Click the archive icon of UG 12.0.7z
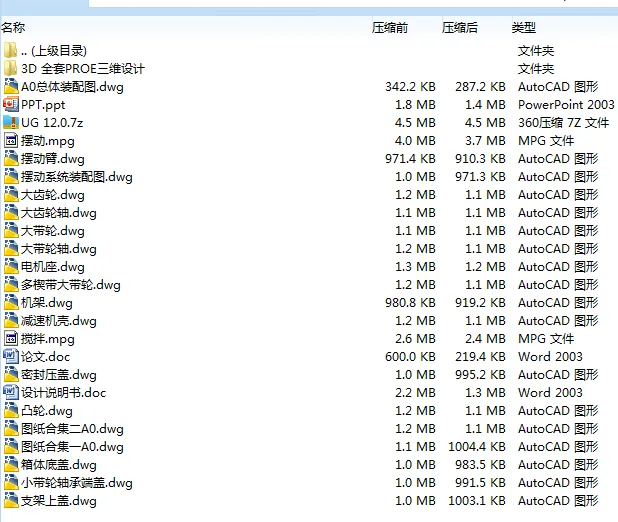618x522 pixels. click(x=11, y=123)
